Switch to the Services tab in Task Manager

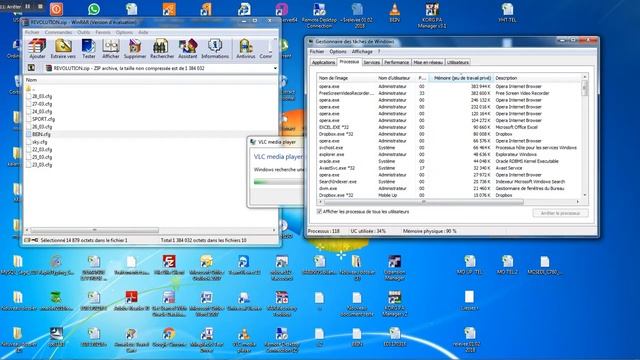(371, 62)
